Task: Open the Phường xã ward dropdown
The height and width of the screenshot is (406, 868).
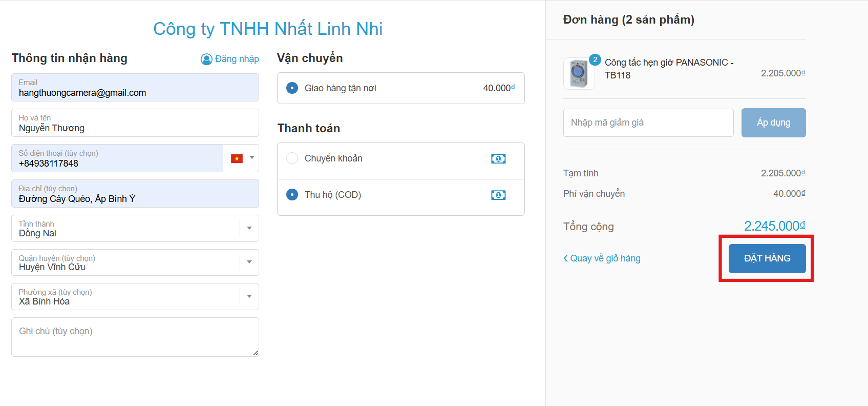Action: click(249, 296)
